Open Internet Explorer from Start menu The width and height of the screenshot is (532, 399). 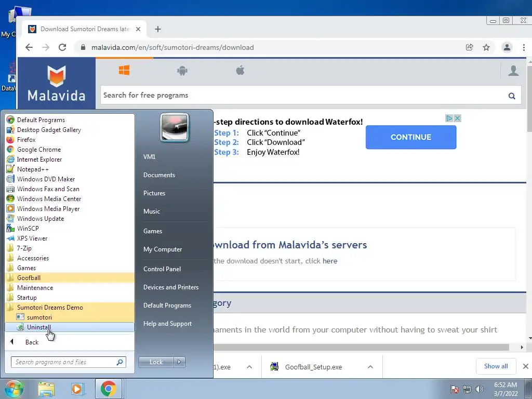70,159
